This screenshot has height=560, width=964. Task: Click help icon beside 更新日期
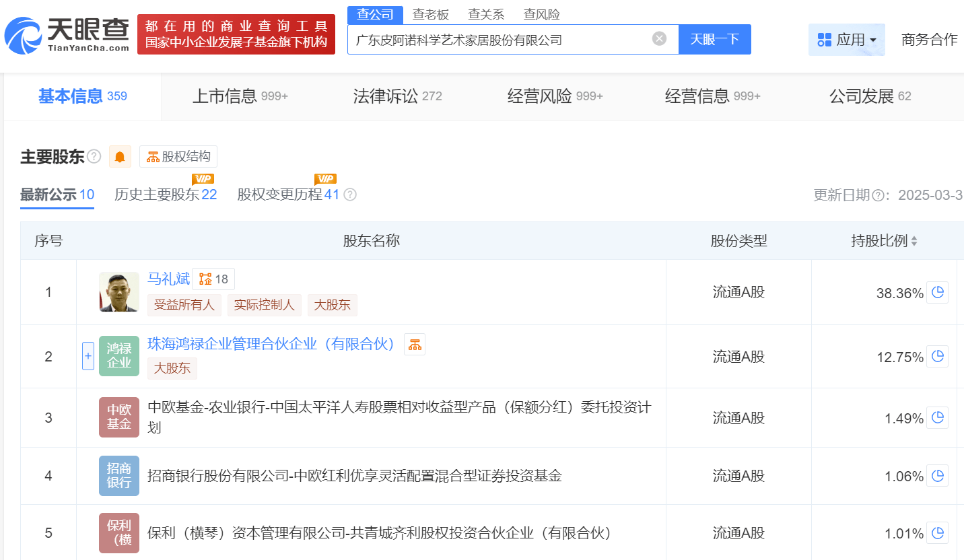[x=878, y=195]
